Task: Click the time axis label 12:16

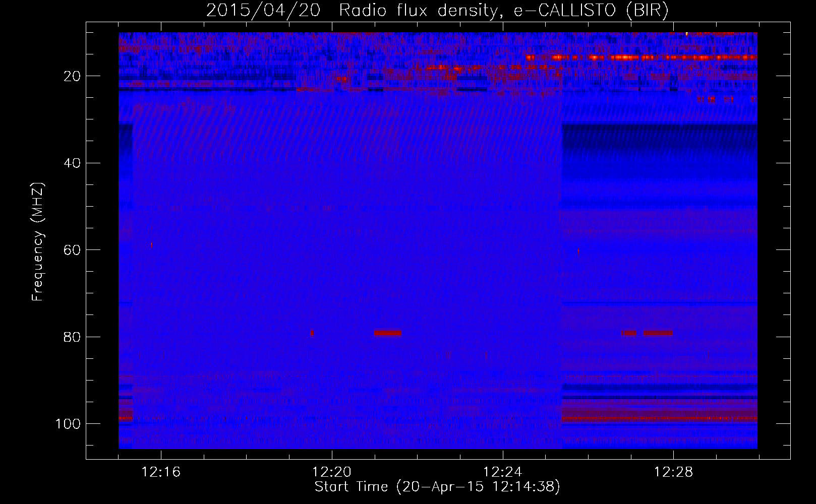Action: pos(161,472)
